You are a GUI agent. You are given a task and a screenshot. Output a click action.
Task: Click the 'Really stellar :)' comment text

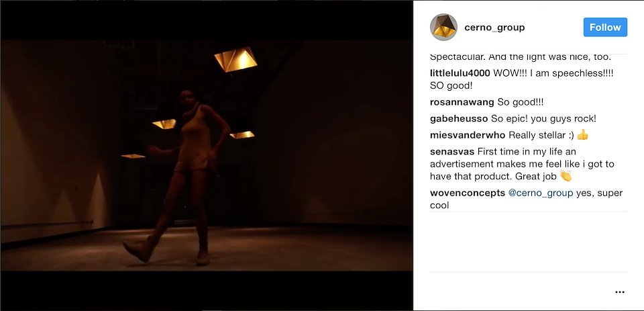click(x=541, y=135)
